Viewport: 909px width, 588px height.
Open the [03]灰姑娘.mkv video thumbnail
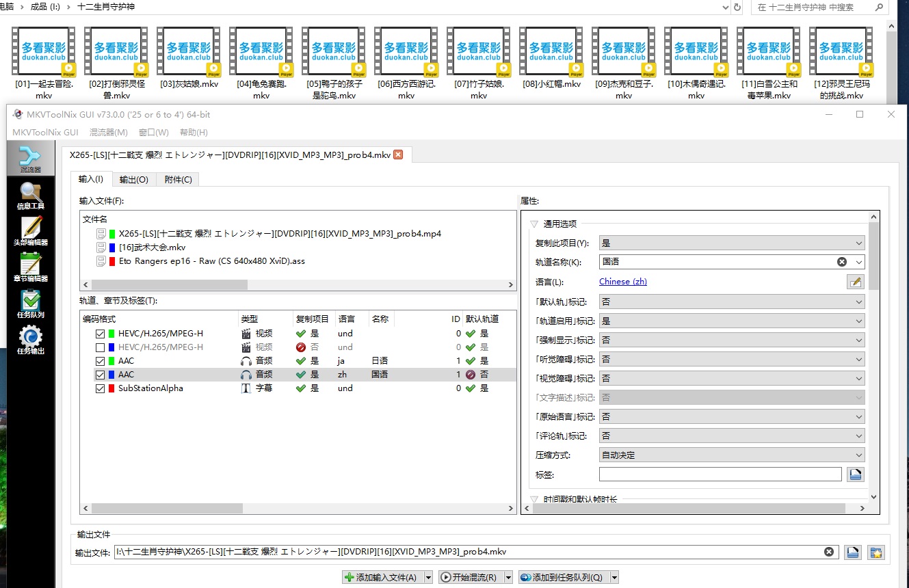point(189,53)
